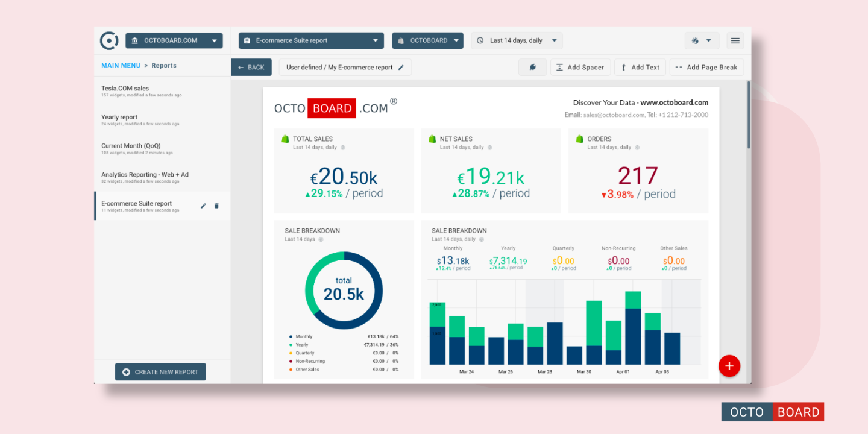The width and height of the screenshot is (868, 434).
Task: Click Quarterly $0.00 metric
Action: click(563, 261)
